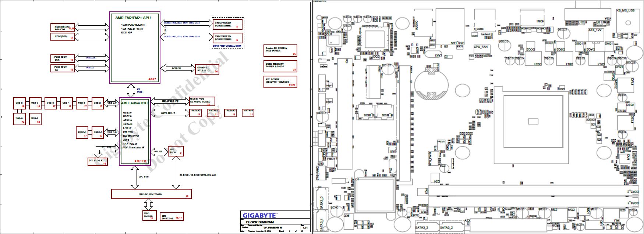Select the USB-4 block

(x=66, y=103)
